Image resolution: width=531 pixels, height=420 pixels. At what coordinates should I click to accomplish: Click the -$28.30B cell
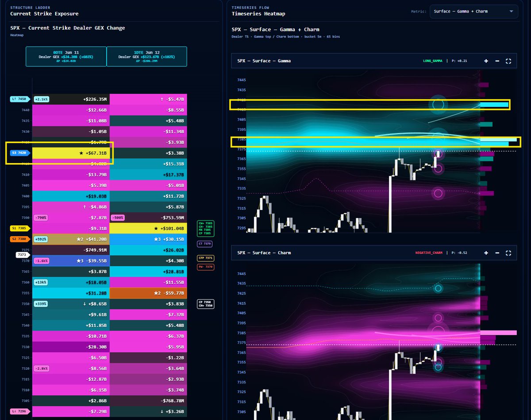(71, 347)
